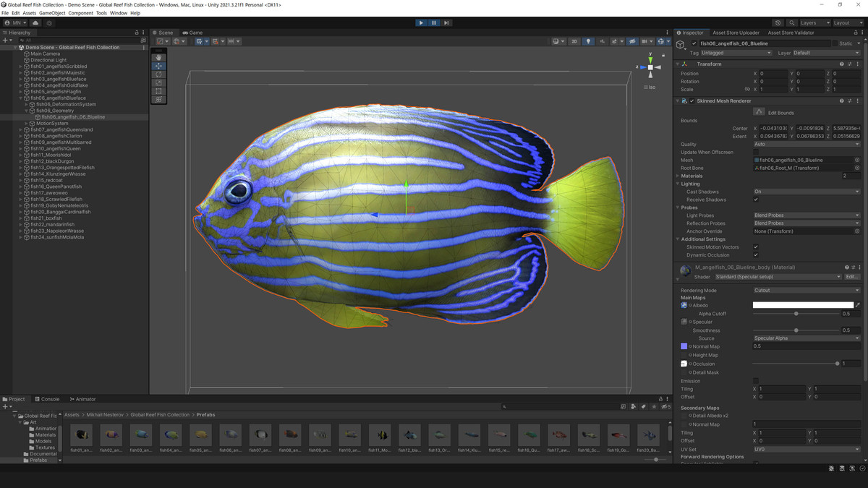
Task: Click the Edit button next to the Shader
Action: (853, 276)
